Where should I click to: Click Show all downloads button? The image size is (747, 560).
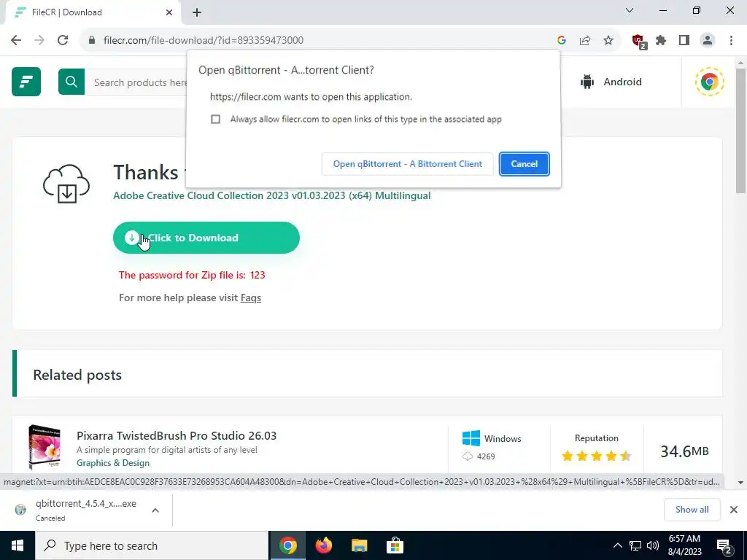tap(692, 510)
